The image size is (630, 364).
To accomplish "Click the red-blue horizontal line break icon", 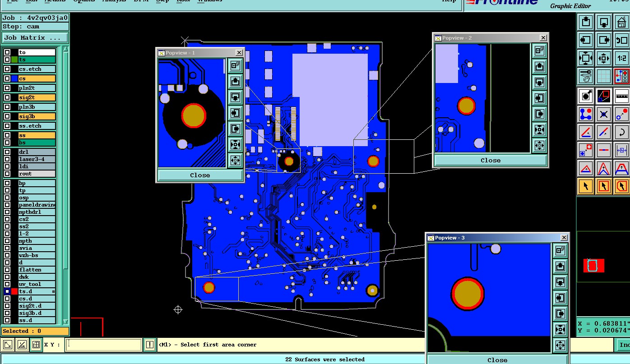I will click(x=604, y=150).
